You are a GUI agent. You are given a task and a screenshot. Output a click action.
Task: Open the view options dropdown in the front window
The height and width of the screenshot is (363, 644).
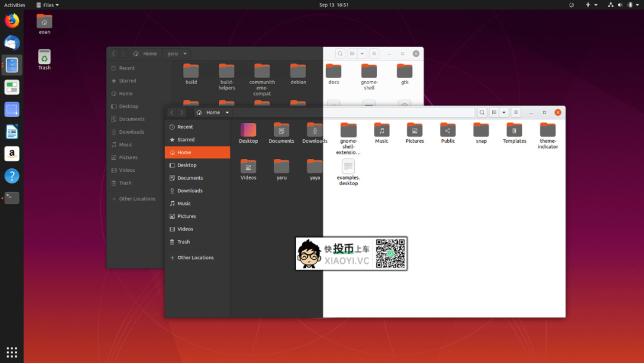click(x=503, y=112)
